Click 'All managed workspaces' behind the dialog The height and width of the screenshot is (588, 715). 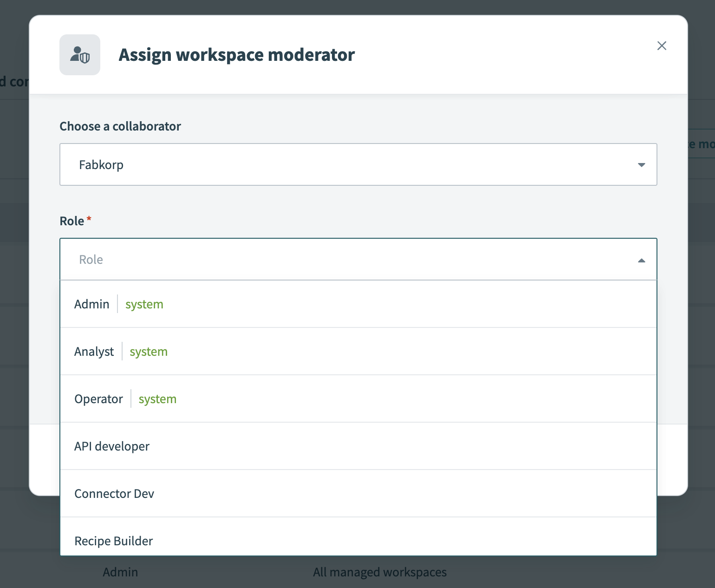click(x=379, y=572)
